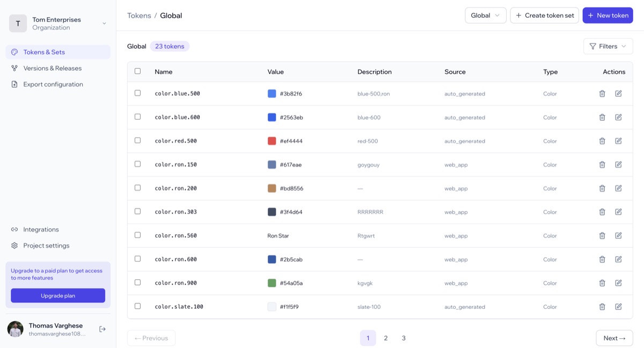Image resolution: width=644 pixels, height=348 pixels.
Task: Open Versions & Releases in sidebar
Action: tap(58, 68)
